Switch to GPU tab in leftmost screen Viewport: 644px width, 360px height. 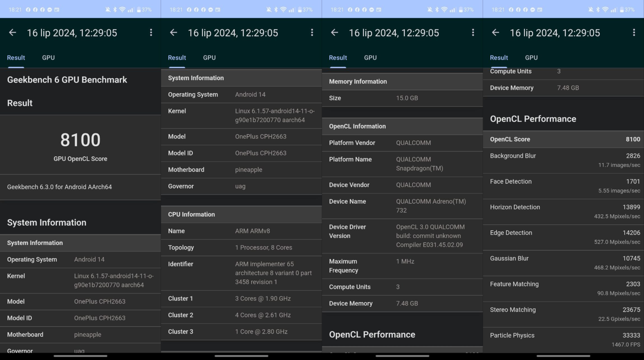coord(48,58)
